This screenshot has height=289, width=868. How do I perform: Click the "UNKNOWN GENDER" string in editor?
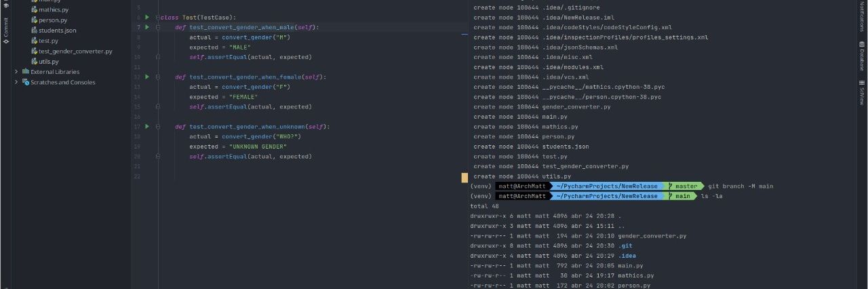(258, 147)
